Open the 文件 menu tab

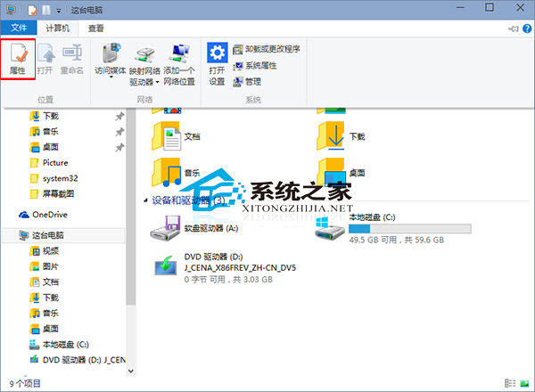[x=19, y=29]
